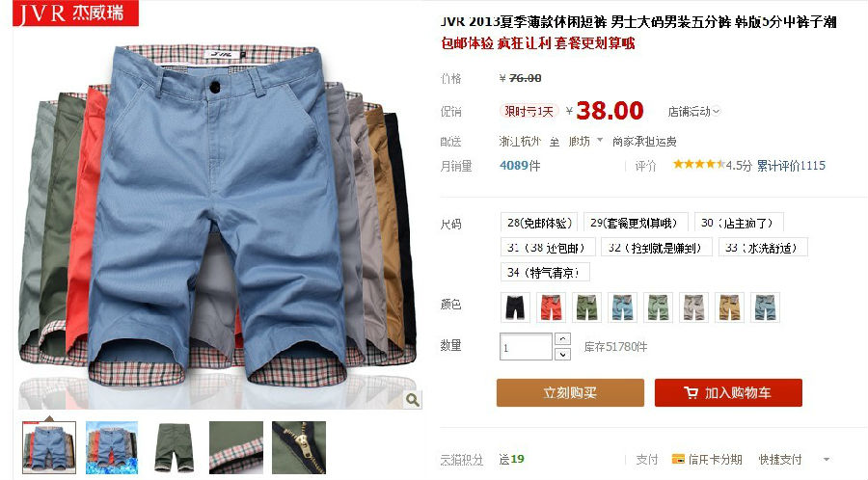
Task: Add item with 加入购物车 button
Action: point(728,392)
